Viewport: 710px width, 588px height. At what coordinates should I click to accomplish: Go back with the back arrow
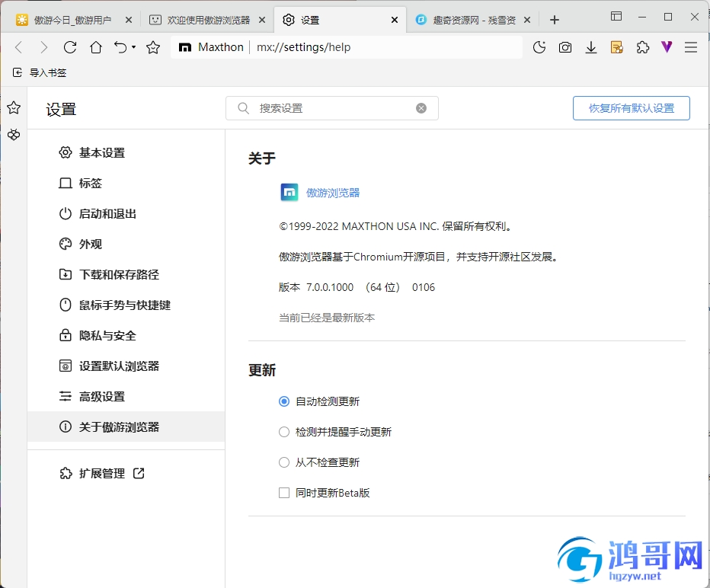19,47
